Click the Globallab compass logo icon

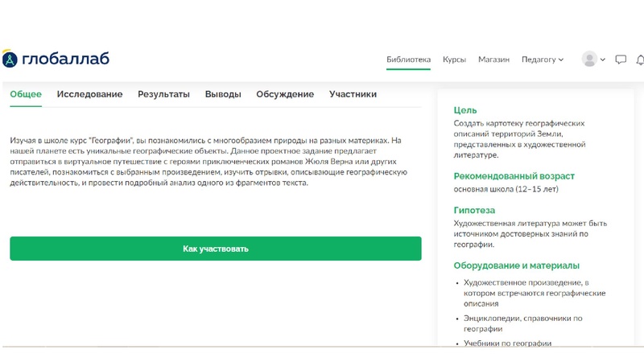10,59
